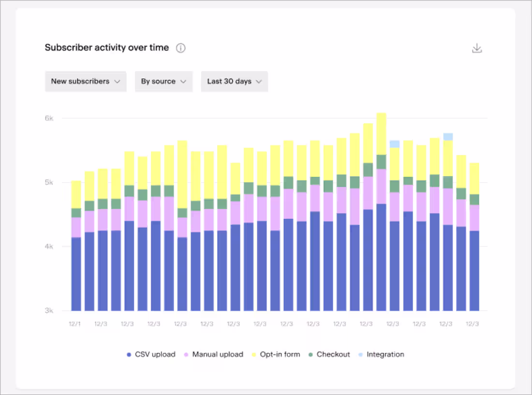Click the Manual upload legend dot

point(186,354)
